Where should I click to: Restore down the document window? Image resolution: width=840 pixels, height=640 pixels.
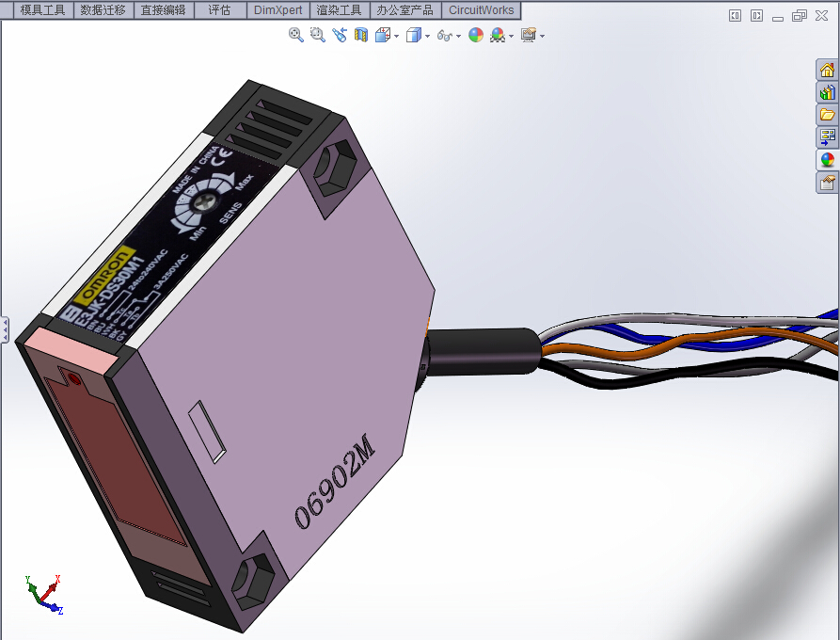[800, 16]
